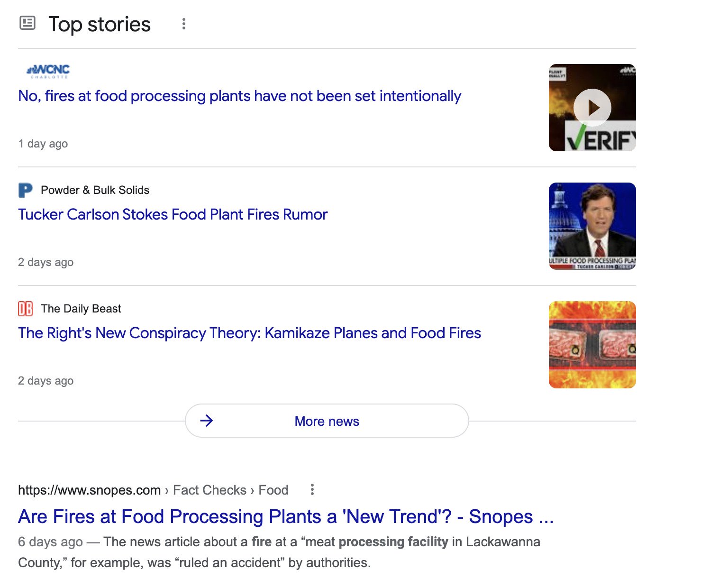Click the WCNC Charlotte logo
Screen dimensions: 710x588
point(48,71)
